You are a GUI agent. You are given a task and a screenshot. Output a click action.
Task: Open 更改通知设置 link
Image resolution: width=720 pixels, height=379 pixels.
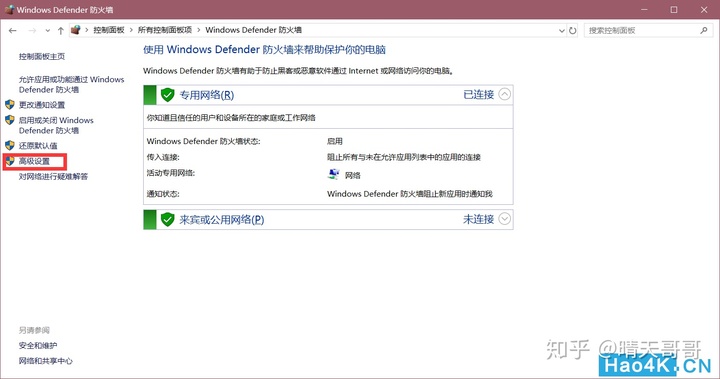coord(42,105)
